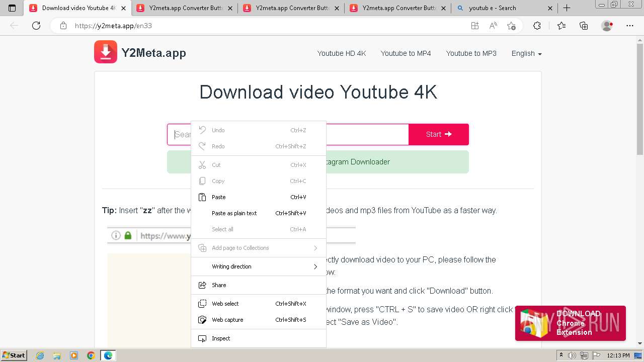
Task: Expand Writing direction submenu
Action: (x=259, y=266)
